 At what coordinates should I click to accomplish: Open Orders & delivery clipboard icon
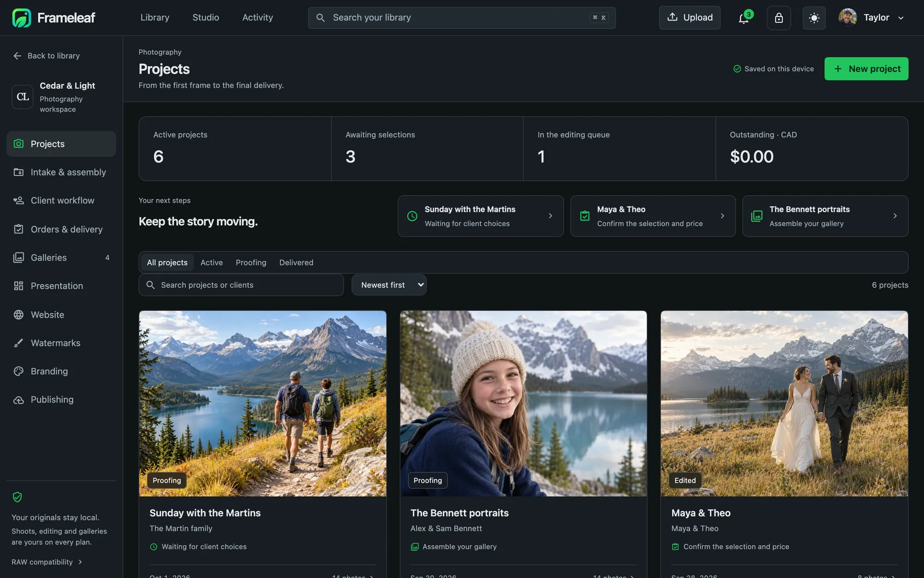click(18, 229)
